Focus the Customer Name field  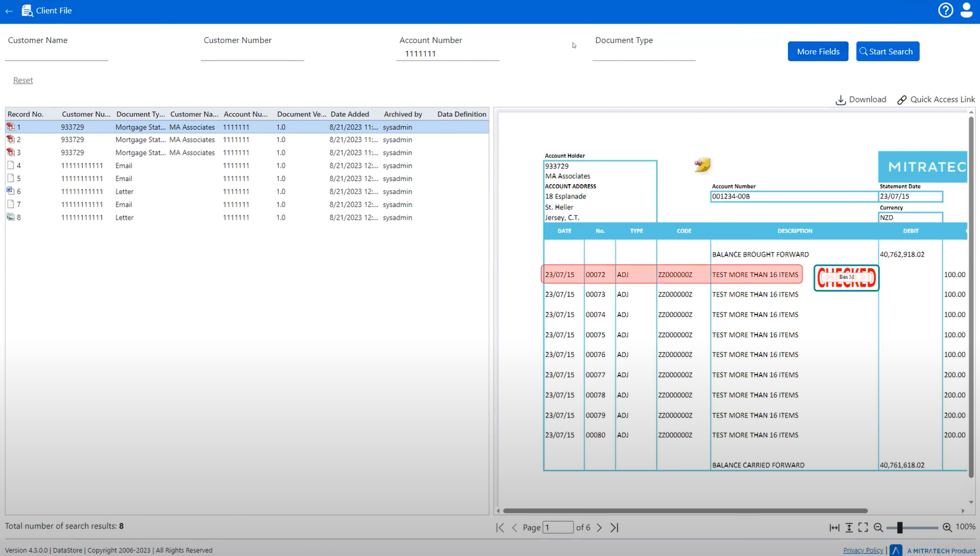[56, 54]
